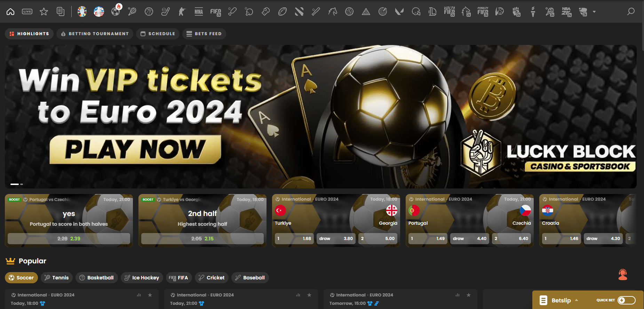Select the horse racing icon
644x309 pixels.
333,11
